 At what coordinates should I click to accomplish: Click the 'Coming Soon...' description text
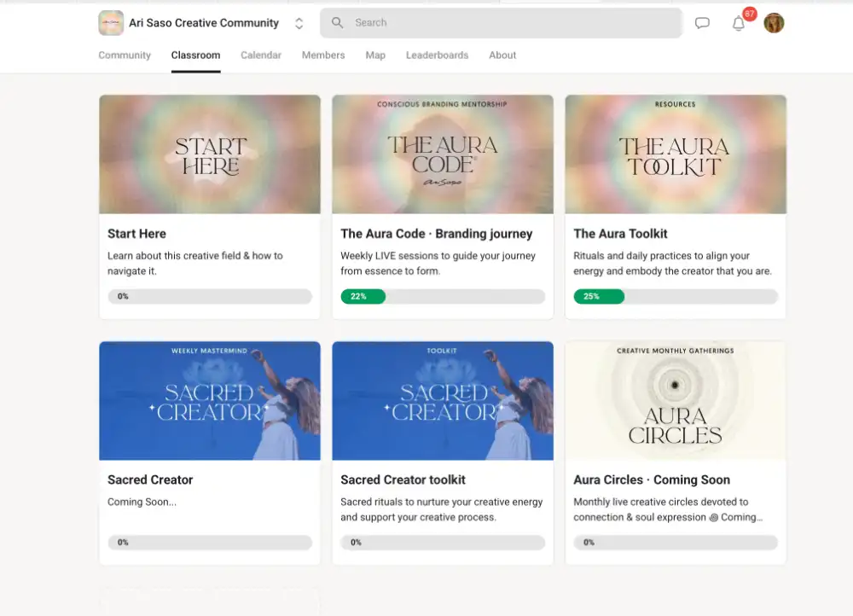click(x=142, y=502)
